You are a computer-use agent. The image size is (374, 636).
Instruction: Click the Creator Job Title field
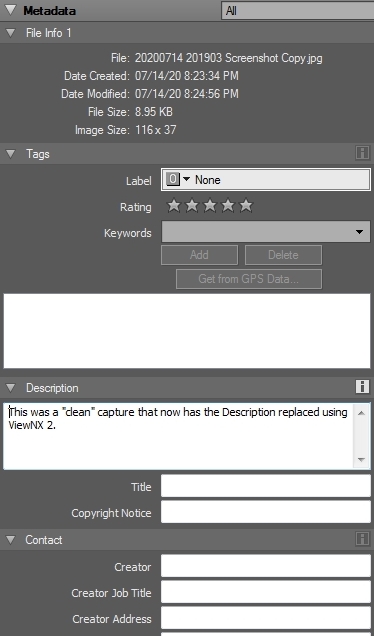pyautogui.click(x=266, y=592)
